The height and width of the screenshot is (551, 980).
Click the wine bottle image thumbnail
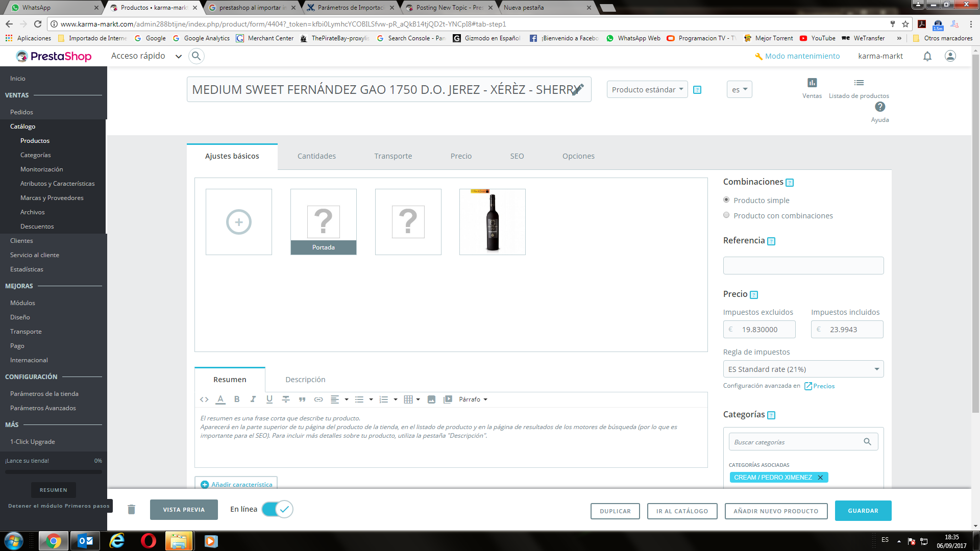click(493, 222)
